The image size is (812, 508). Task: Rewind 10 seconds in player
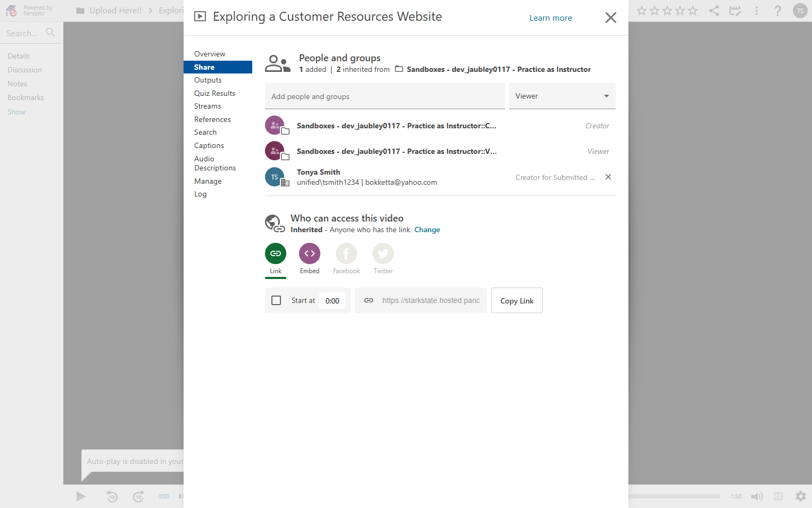tap(112, 496)
